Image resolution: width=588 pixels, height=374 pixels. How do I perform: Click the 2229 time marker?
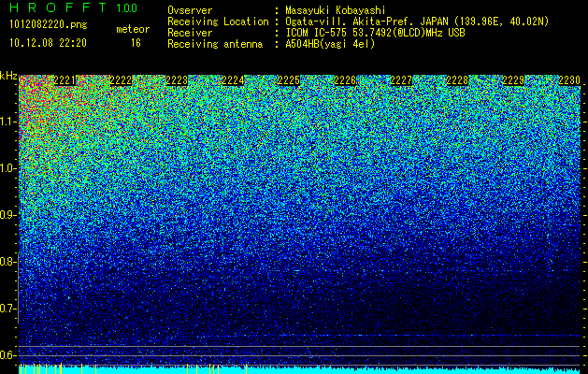pyautogui.click(x=513, y=80)
